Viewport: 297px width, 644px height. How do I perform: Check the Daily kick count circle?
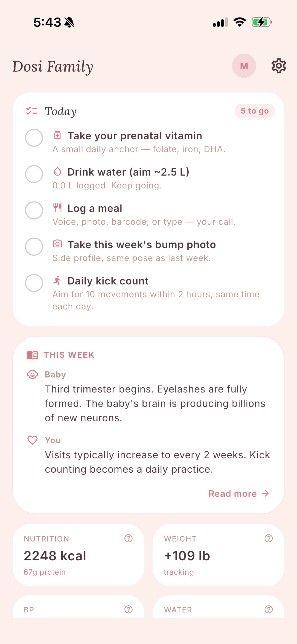[x=34, y=283]
